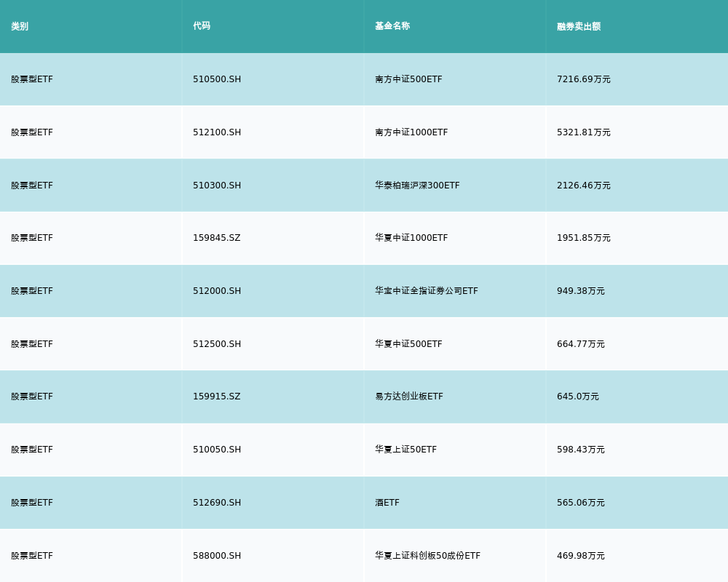This screenshot has width=728, height=582.
Task: Click 股票型ETF in the 510050.SH row
Action: (x=32, y=450)
